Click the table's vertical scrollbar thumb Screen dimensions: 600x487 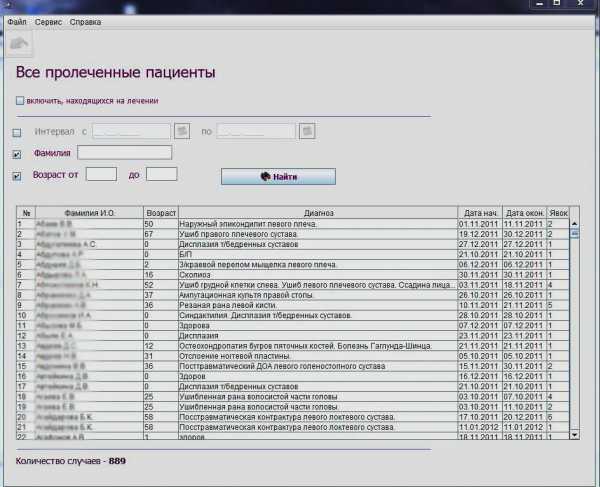coord(574,235)
